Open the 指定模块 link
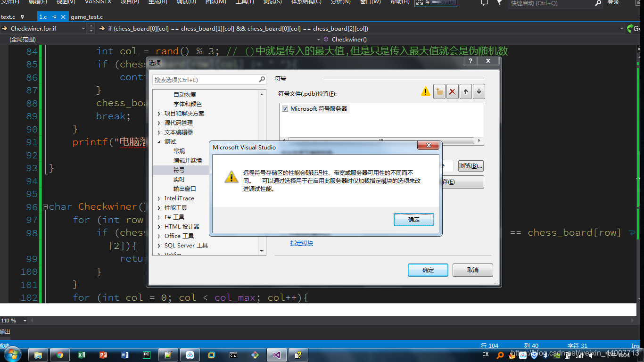Screen dimensions: 644x362 coord(302,243)
